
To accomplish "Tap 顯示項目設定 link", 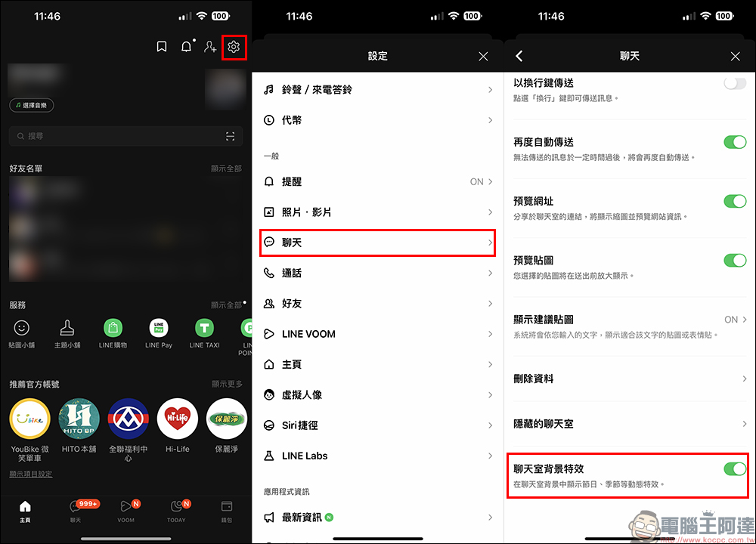I will (x=31, y=474).
